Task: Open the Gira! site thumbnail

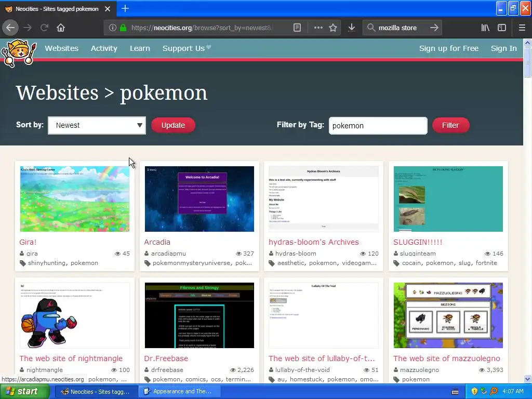Action: click(x=75, y=199)
